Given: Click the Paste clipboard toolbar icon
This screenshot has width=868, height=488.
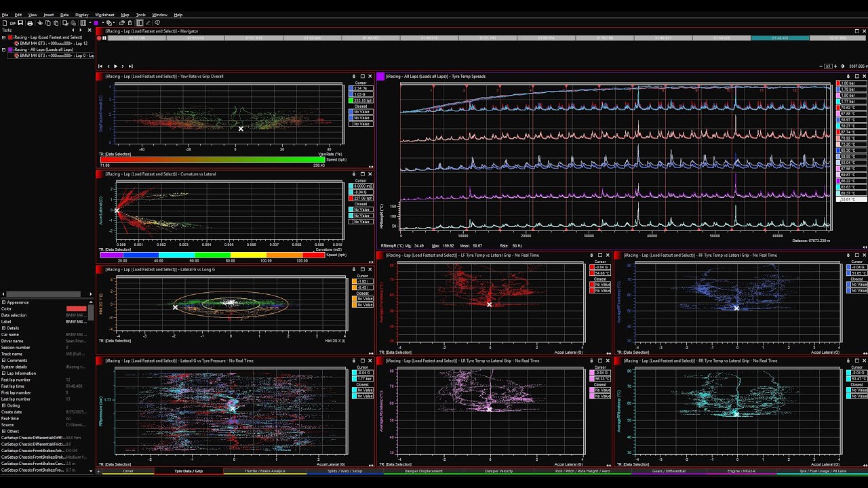Looking at the screenshot, I should point(56,22).
